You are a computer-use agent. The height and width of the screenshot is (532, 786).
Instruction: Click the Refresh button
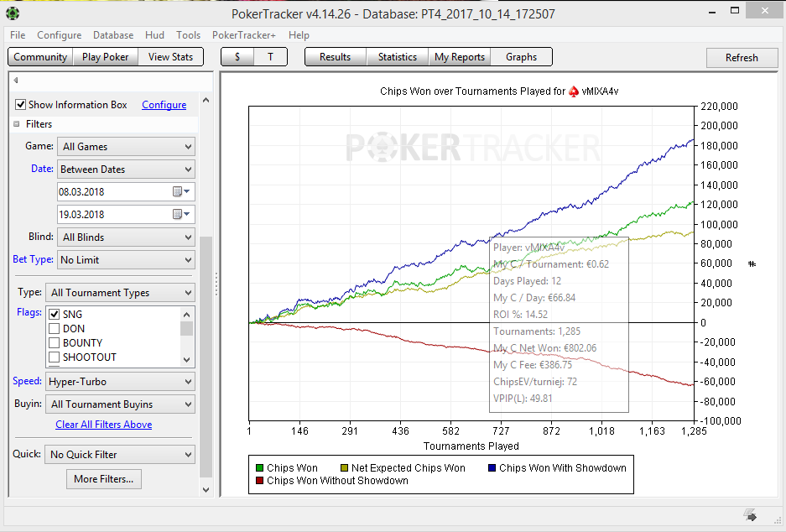point(742,58)
